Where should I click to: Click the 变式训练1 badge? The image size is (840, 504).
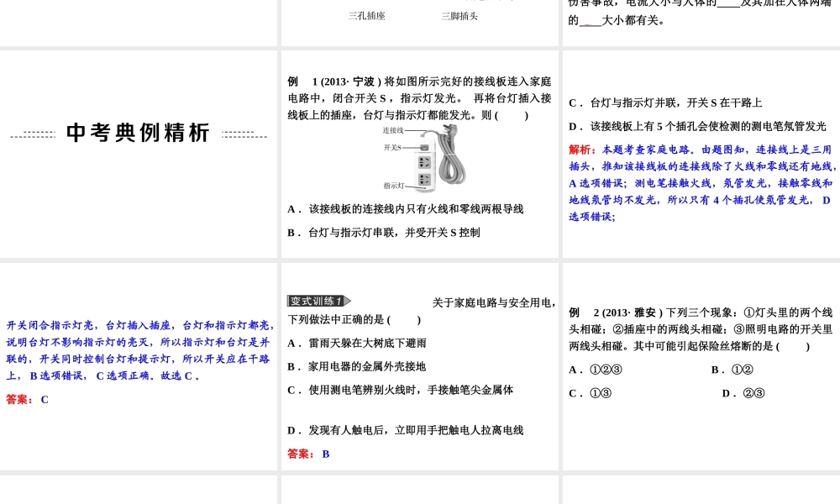tap(318, 301)
